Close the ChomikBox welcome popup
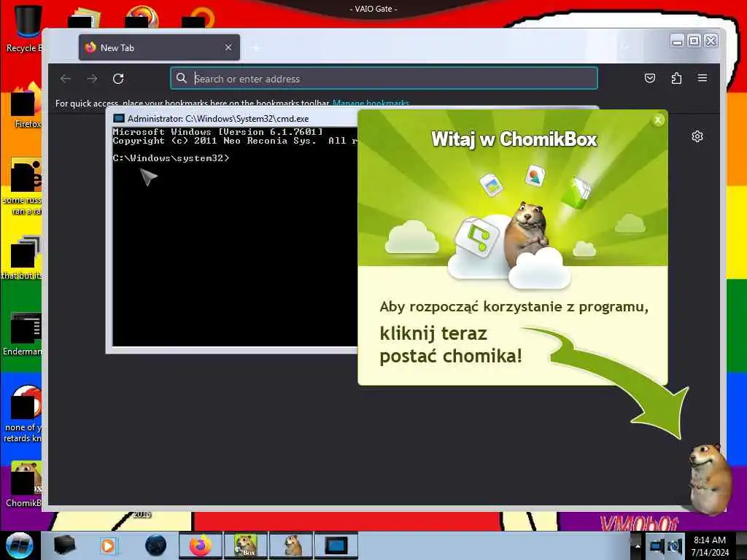This screenshot has height=560, width=747. click(658, 120)
